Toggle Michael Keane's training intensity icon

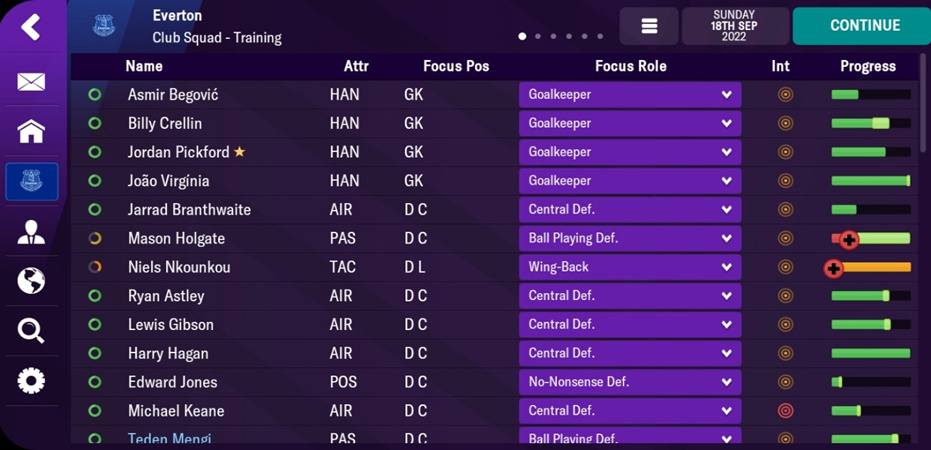pyautogui.click(x=785, y=411)
